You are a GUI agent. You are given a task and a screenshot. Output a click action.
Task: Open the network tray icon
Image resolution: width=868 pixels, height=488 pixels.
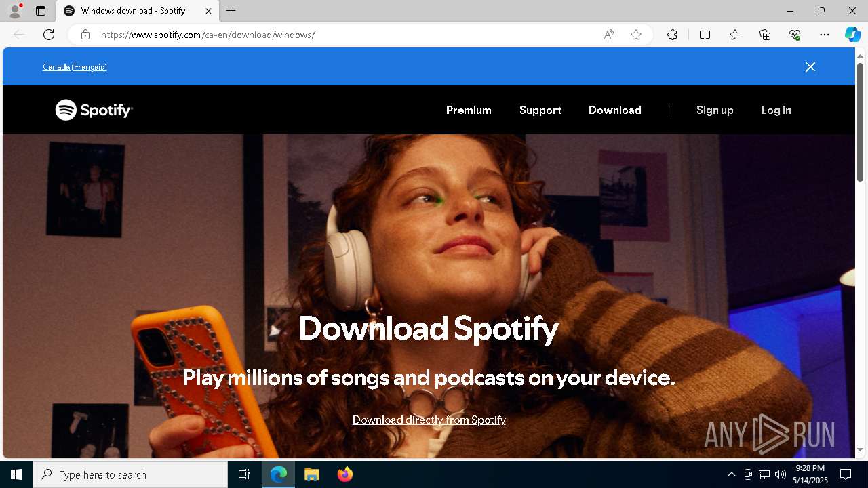pyautogui.click(x=764, y=474)
